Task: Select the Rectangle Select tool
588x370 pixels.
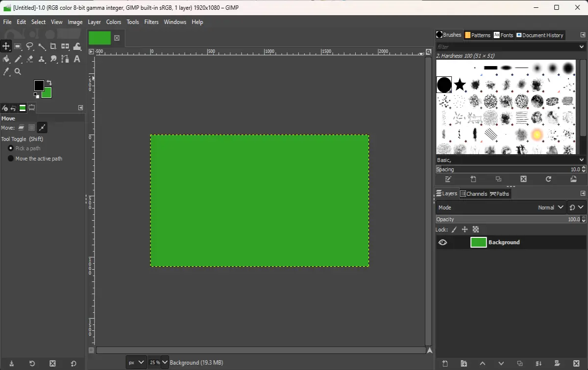Action: (18, 46)
